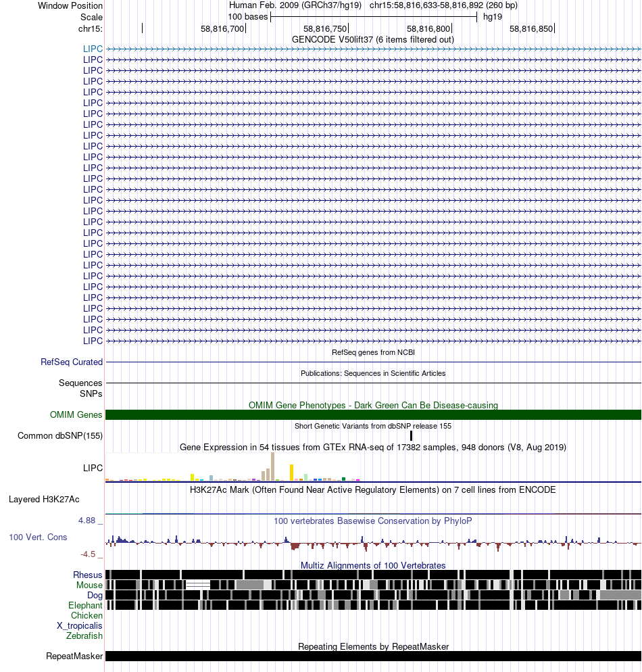Click the Elephant alignment block row

coord(373,604)
